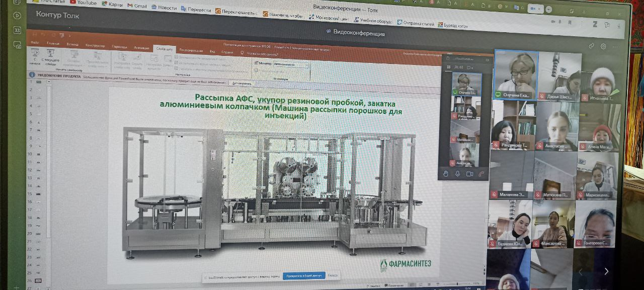Toggle camera icon in mini conference panel
This screenshot has width=644, height=290.
[x=469, y=174]
